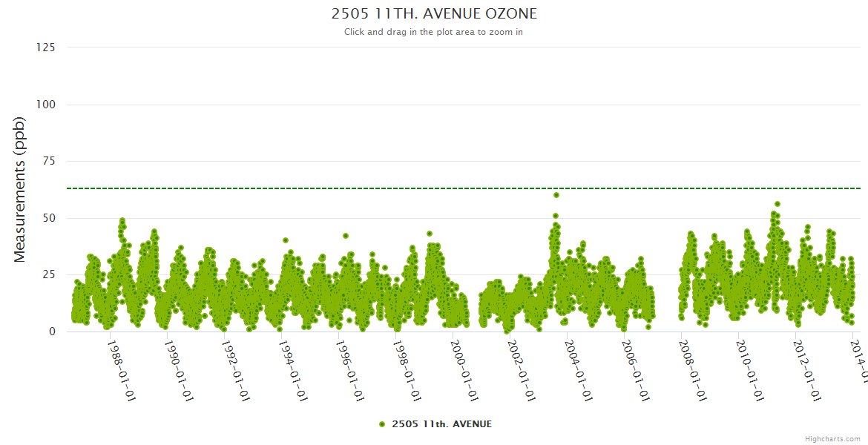Image resolution: width=868 pixels, height=445 pixels.
Task: Click the dashed green threshold line
Action: [x=297, y=188]
